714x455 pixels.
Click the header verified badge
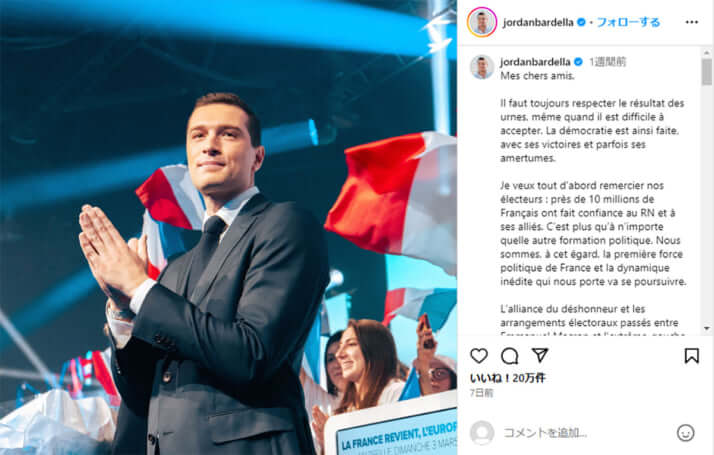(x=581, y=22)
